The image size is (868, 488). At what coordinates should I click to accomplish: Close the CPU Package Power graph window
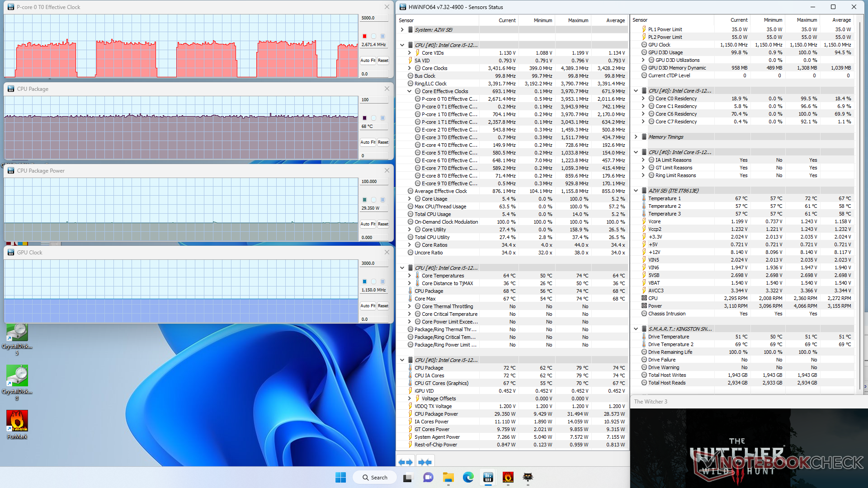click(387, 170)
